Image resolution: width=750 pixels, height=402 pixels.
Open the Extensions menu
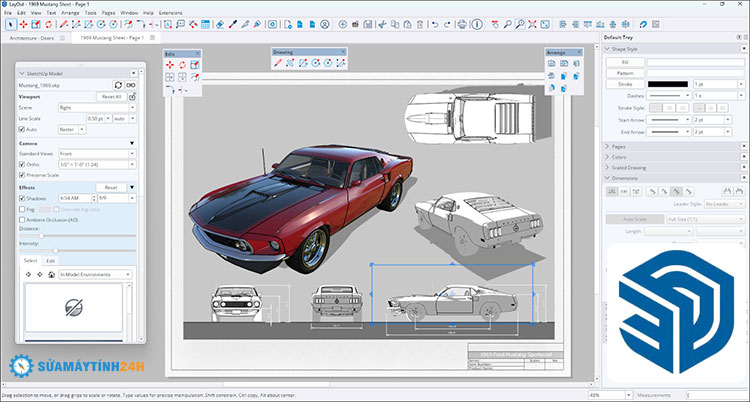pos(170,12)
